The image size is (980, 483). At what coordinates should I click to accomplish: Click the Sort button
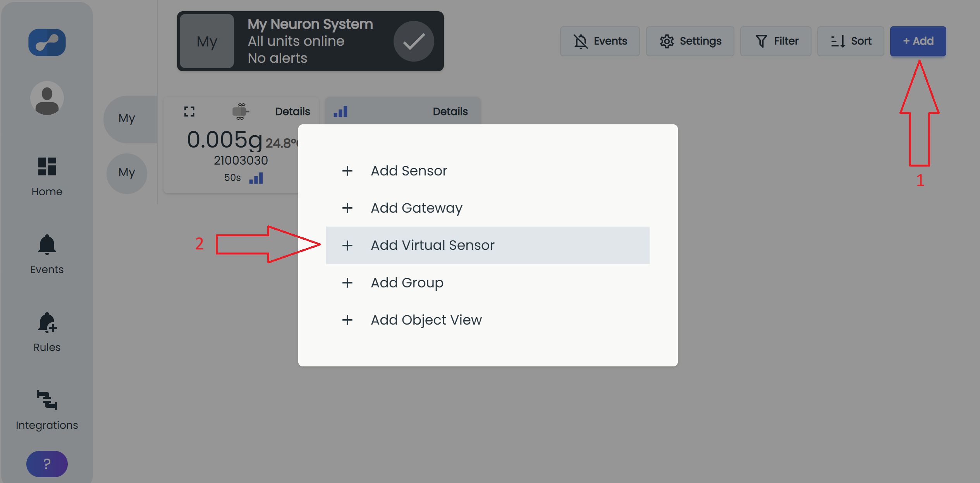(x=851, y=41)
